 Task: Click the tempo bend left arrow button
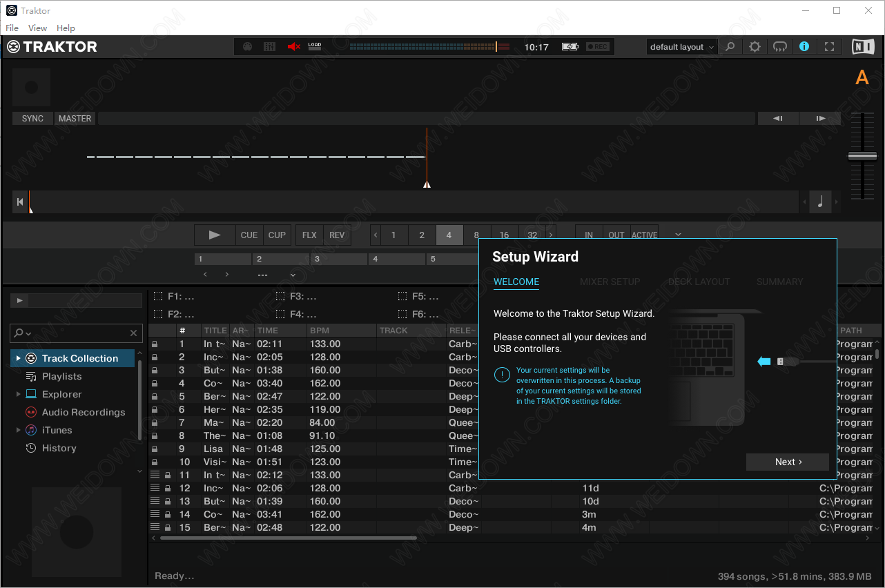click(x=778, y=119)
